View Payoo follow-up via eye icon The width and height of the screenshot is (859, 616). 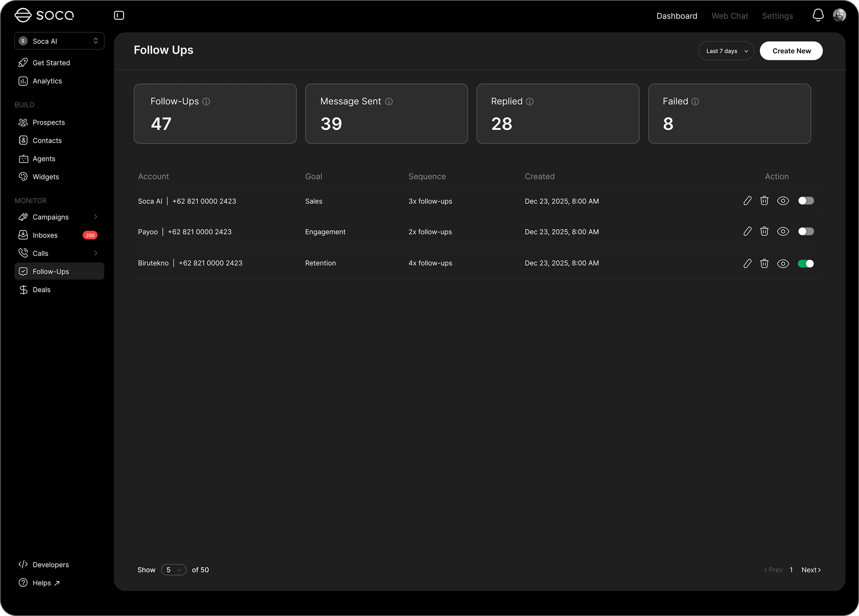click(x=783, y=231)
